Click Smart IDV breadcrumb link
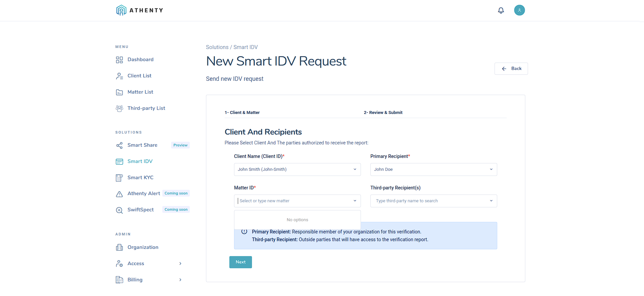 (246, 47)
